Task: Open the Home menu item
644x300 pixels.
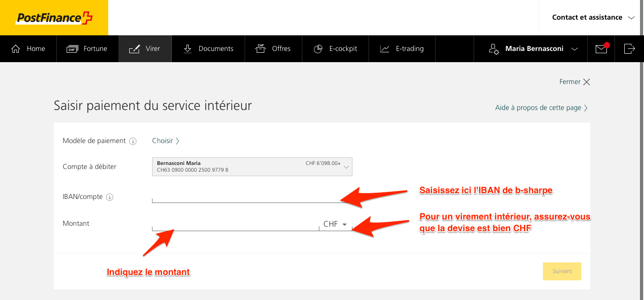Action: click(x=28, y=49)
